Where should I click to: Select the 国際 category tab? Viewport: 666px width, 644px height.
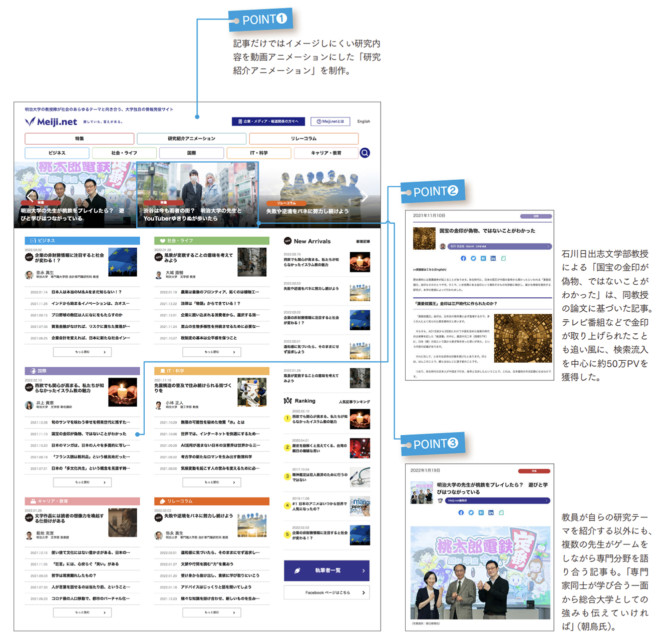[192, 153]
